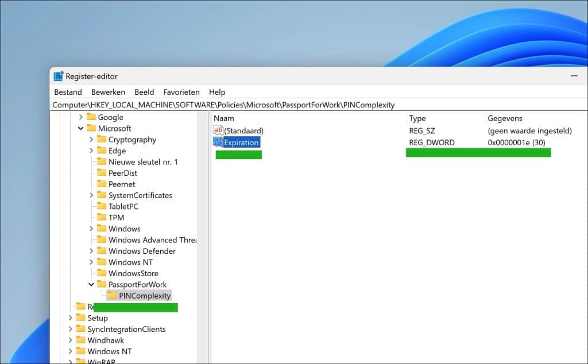
Task: Click the registry path address bar
Action: pyautogui.click(x=319, y=105)
